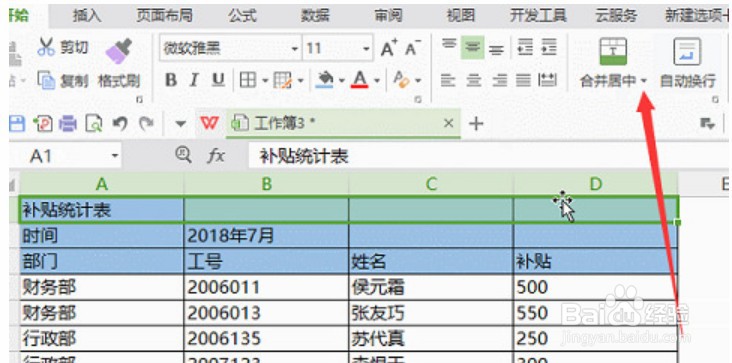Image resolution: width=732 pixels, height=363 pixels.
Task: Click the Cut scissors icon
Action: click(46, 48)
